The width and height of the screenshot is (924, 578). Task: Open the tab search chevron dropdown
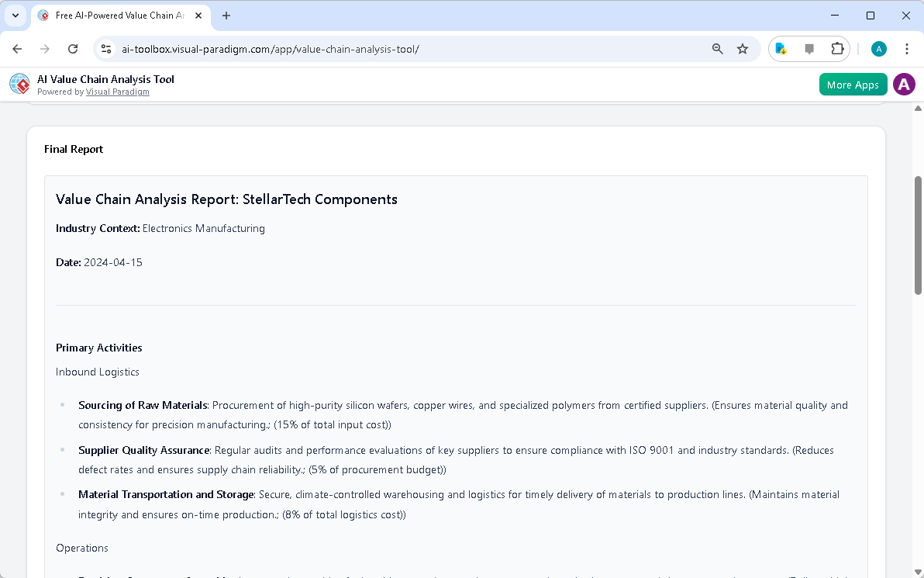[15, 16]
